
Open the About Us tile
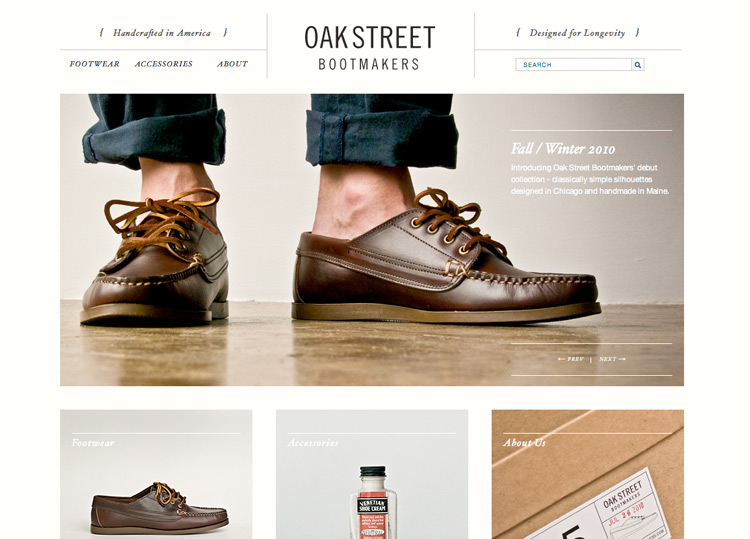tap(588, 474)
